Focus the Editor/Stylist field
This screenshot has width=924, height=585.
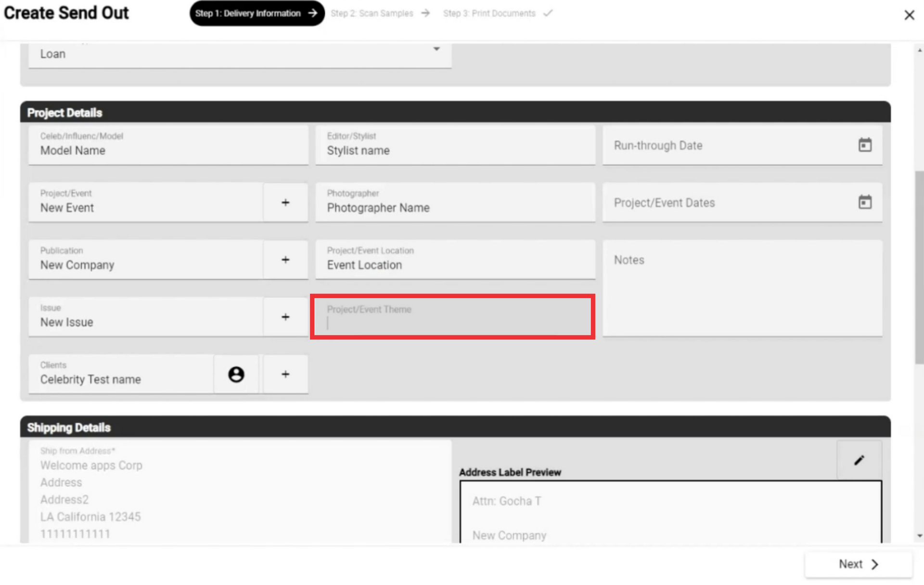click(x=455, y=145)
